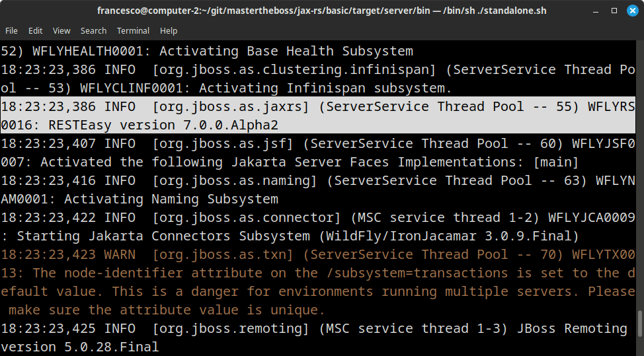The width and height of the screenshot is (644, 356).
Task: Click the Activating Naming Subsystem text
Action: (x=171, y=199)
